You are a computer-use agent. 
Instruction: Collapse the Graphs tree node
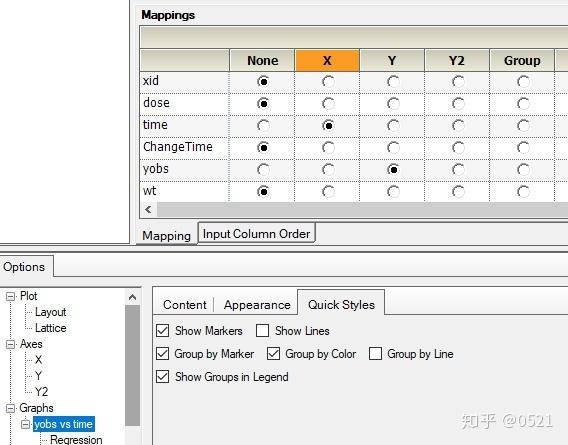tap(11, 408)
